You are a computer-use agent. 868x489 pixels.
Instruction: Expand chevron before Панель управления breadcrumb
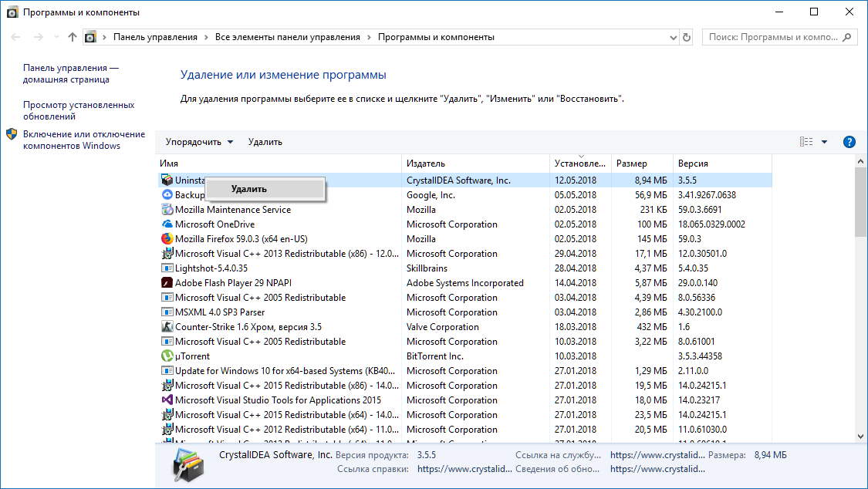coord(104,37)
